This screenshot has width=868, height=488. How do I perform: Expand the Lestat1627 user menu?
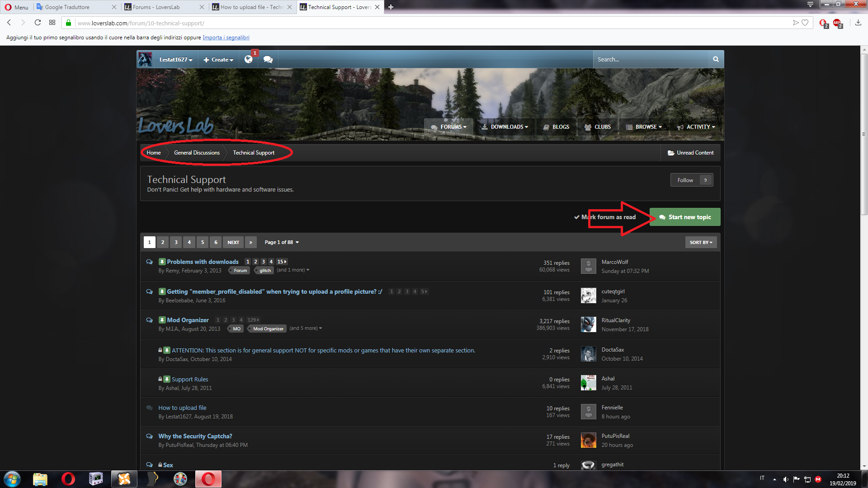tap(176, 59)
